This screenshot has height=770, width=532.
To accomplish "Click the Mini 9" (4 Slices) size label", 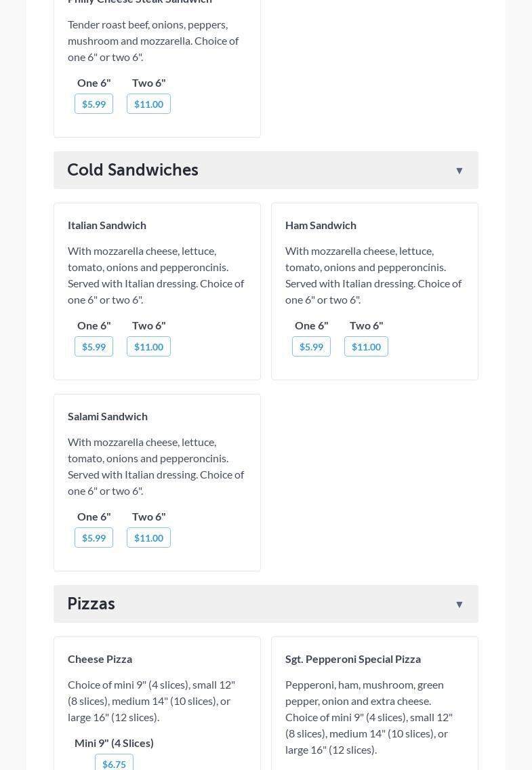I will click(x=114, y=743).
